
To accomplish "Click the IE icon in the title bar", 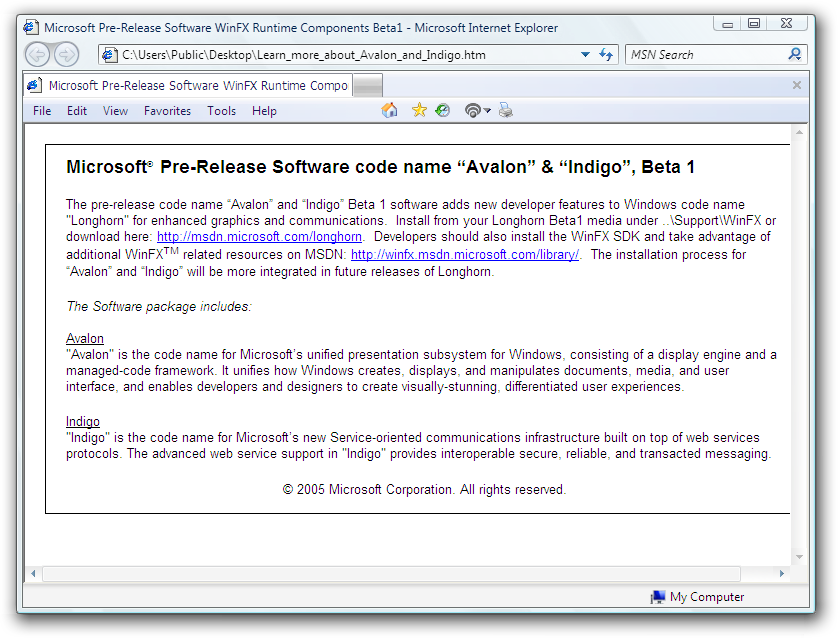I will point(31,27).
